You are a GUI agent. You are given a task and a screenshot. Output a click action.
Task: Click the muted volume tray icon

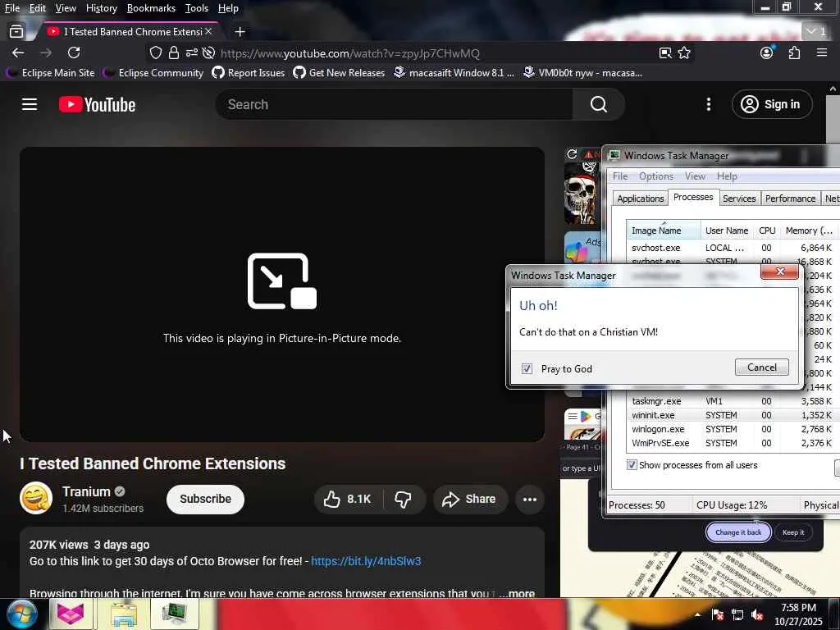757,615
